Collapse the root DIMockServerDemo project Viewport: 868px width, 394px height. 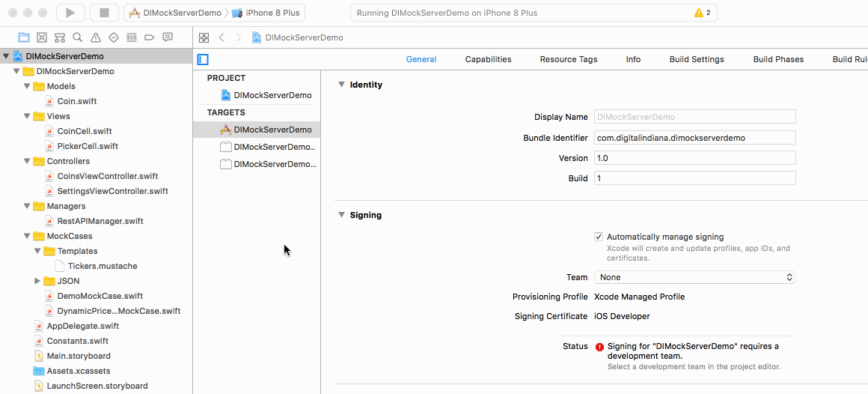(x=5, y=56)
